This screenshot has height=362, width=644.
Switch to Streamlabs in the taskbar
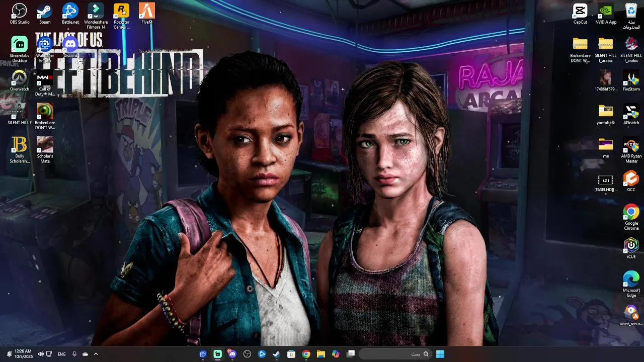click(217, 354)
